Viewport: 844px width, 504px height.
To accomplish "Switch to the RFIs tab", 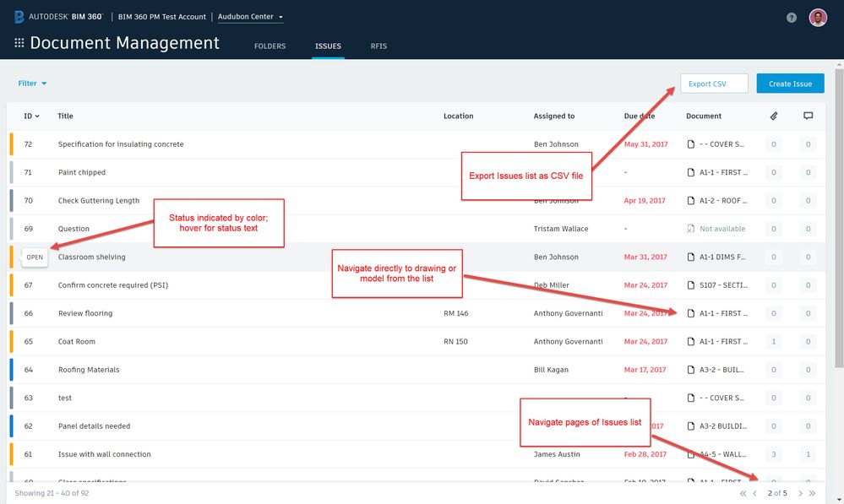I will 378,46.
